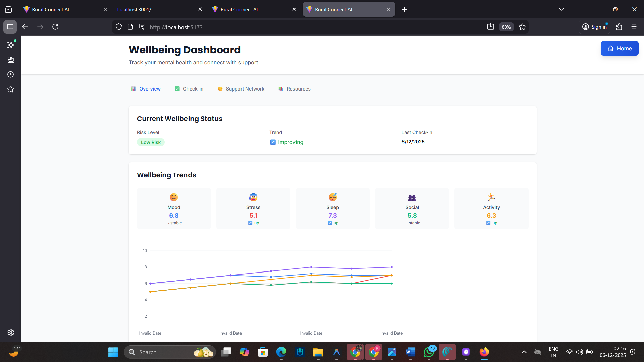Click the Sleep emoji icon
The width and height of the screenshot is (644, 362).
click(333, 197)
